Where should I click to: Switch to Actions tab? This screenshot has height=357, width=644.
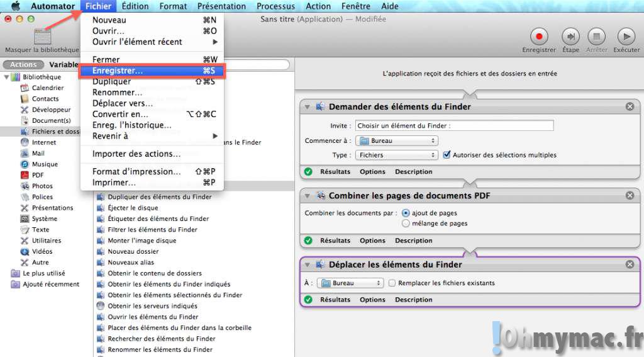pos(23,65)
